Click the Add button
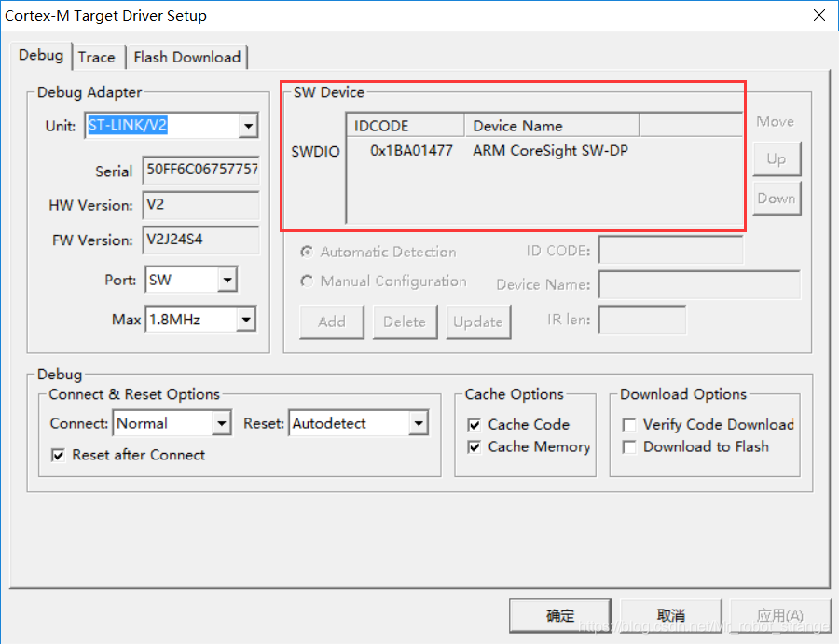Screen dimensions: 839x644 [332, 322]
